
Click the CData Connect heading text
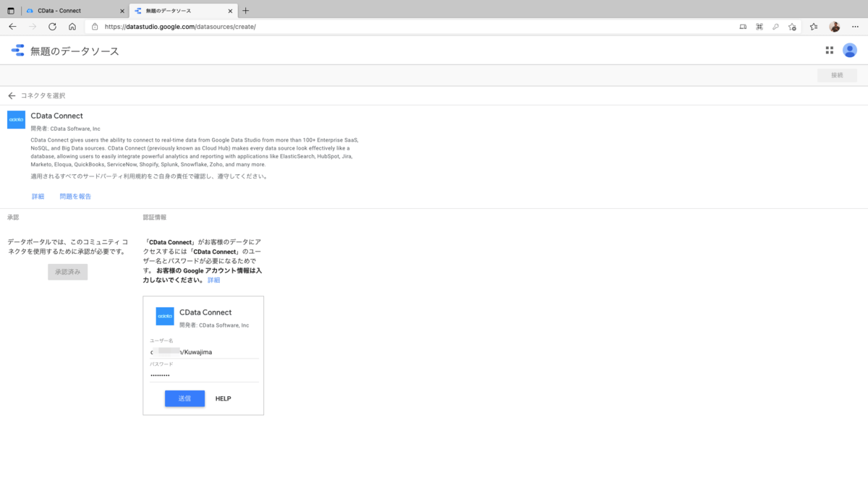pos(57,116)
